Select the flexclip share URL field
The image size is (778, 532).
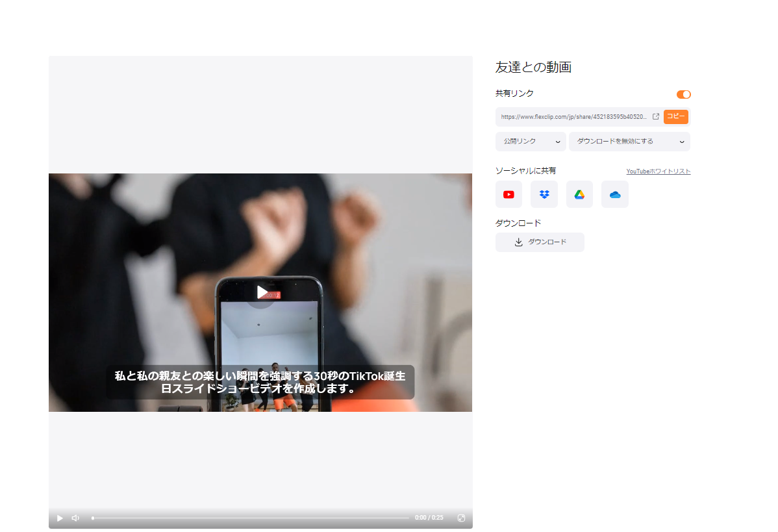tap(573, 117)
